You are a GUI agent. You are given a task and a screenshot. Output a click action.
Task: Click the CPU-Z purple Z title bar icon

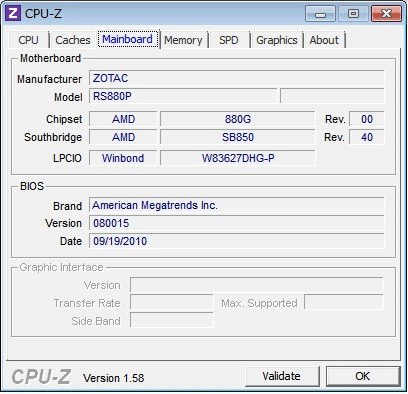13,14
